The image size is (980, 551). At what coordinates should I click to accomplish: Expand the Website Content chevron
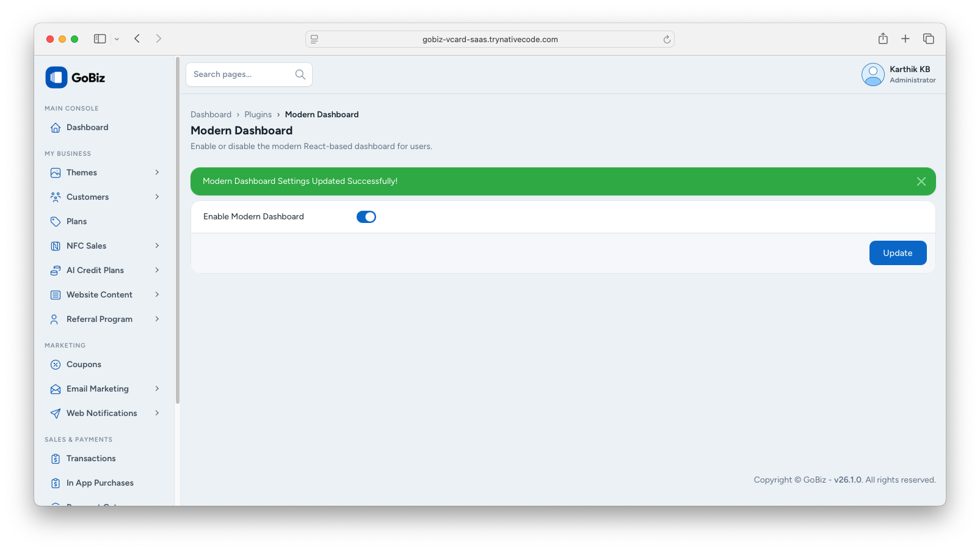[157, 294]
